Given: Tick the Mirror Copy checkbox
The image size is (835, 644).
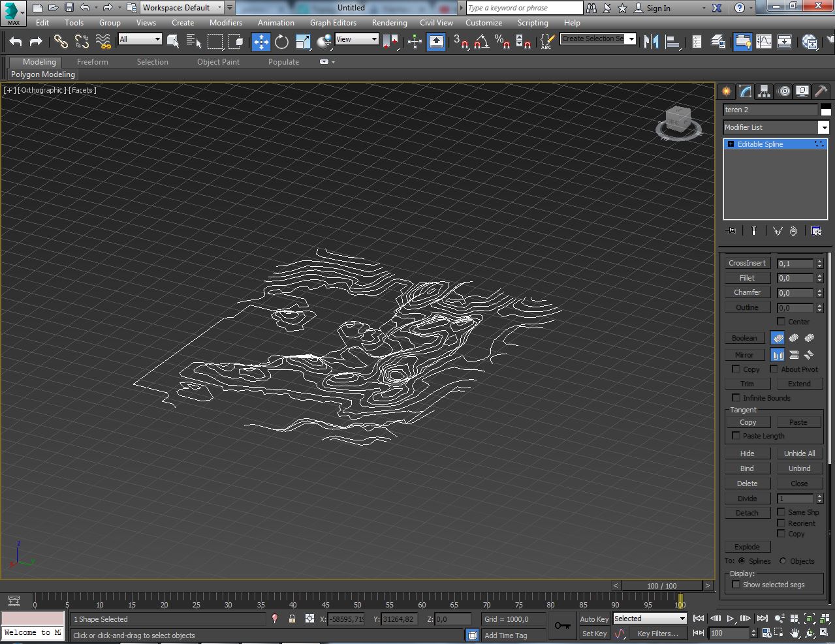Looking at the screenshot, I should pos(736,369).
